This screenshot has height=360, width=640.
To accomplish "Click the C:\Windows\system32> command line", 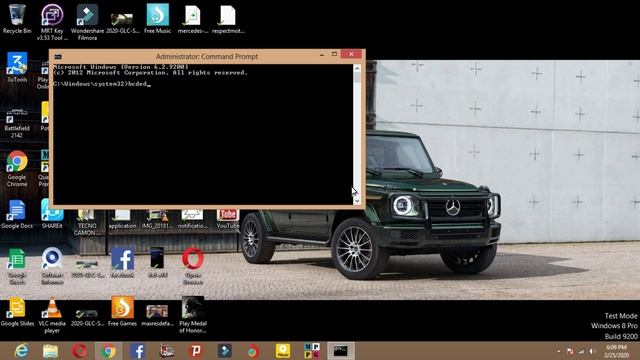I will pyautogui.click(x=102, y=84).
